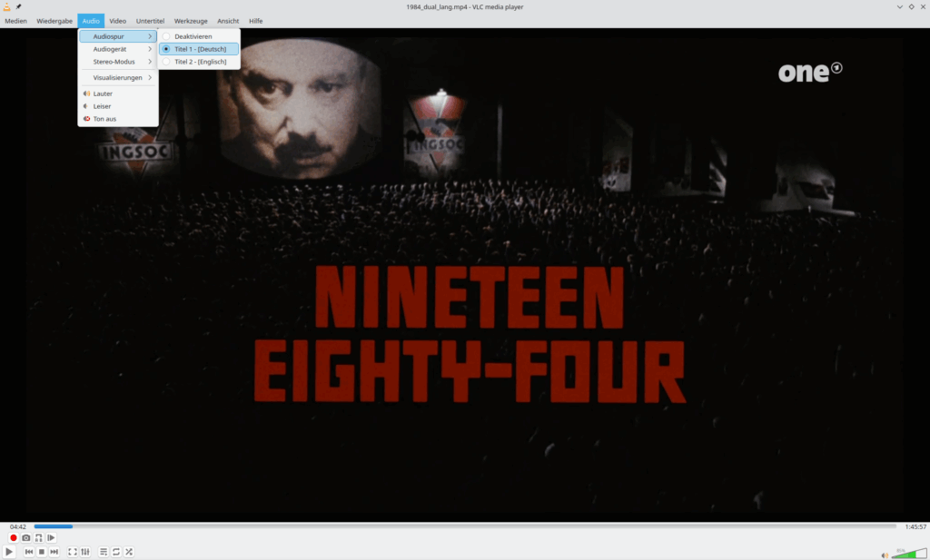
Task: Toggle shuffle random playback
Action: [129, 552]
